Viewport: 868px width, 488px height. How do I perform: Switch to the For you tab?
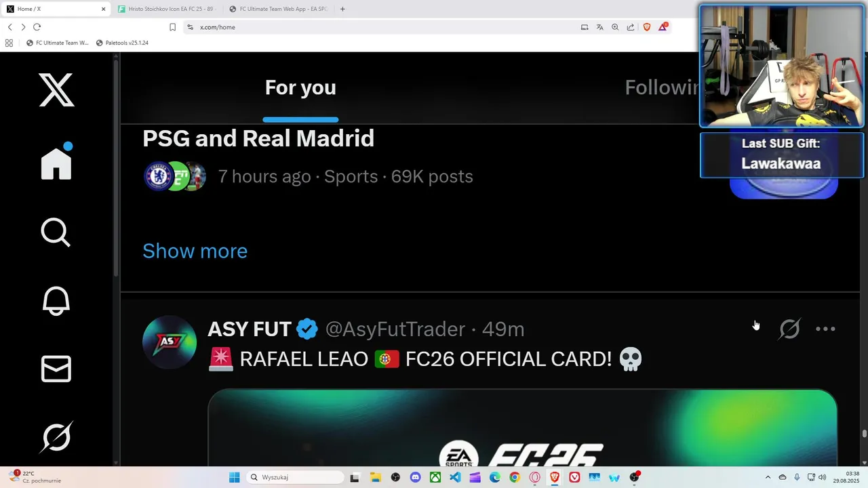300,88
